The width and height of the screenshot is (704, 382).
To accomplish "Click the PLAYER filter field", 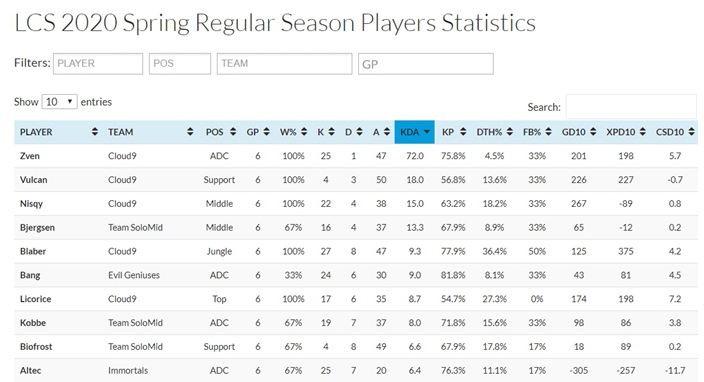I will (98, 64).
